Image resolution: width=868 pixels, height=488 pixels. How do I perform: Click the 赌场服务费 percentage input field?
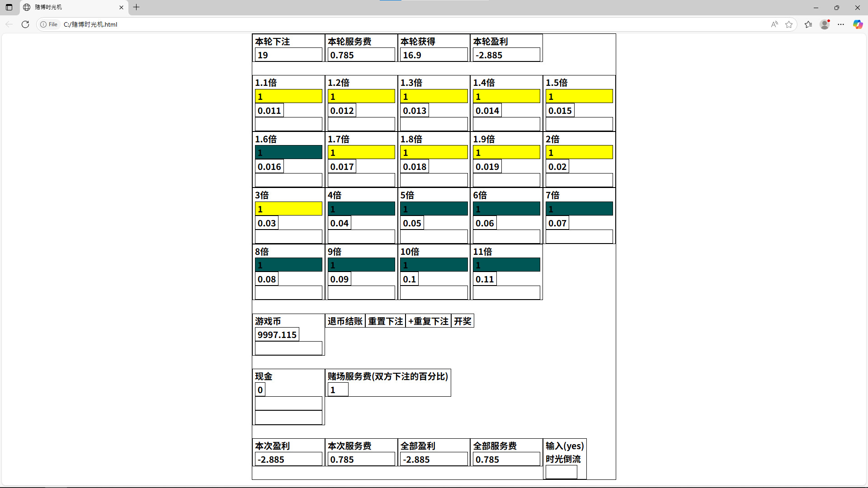pyautogui.click(x=338, y=390)
